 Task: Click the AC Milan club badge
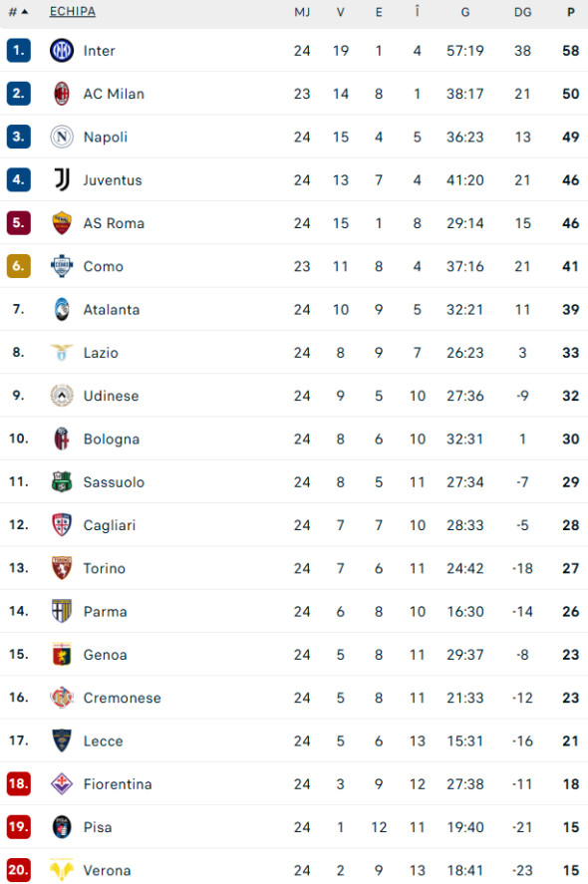pyautogui.click(x=60, y=93)
